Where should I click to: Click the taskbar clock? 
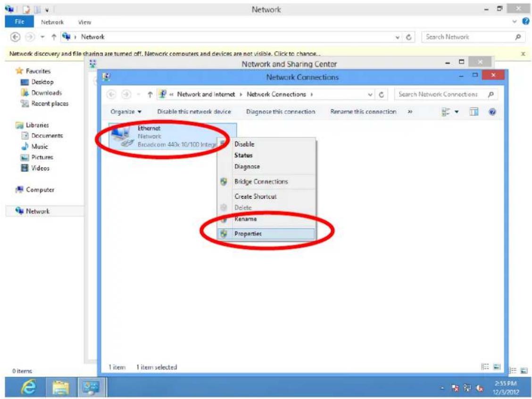tap(506, 388)
